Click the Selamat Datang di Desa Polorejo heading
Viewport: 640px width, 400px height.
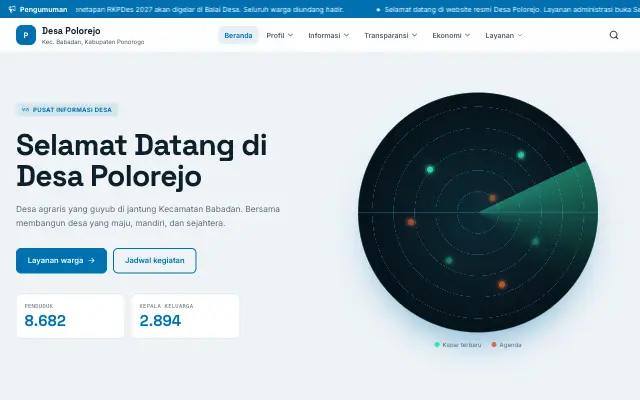coord(141,160)
